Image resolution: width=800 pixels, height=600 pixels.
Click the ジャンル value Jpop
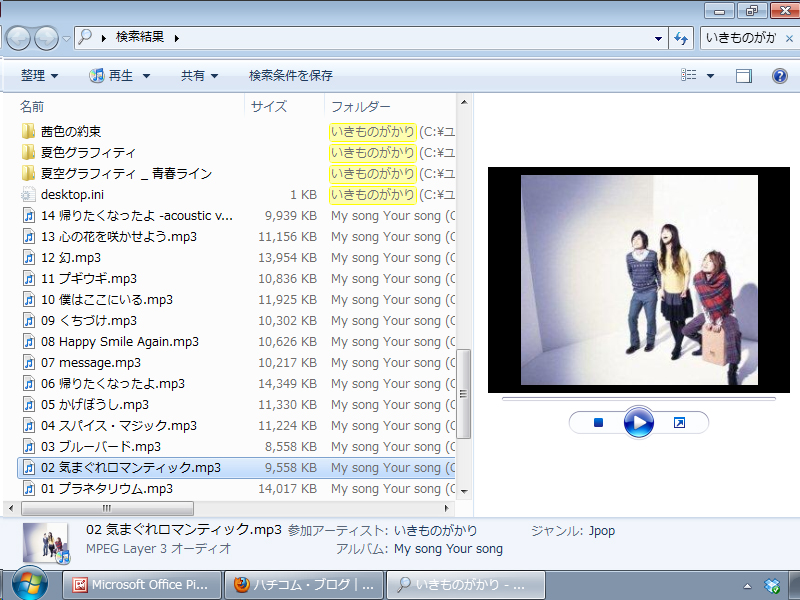[602, 531]
